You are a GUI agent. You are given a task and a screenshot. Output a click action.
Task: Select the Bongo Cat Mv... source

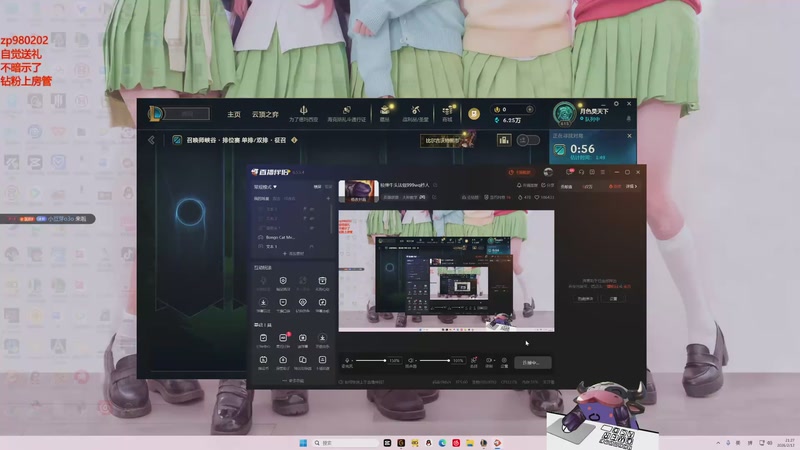[x=280, y=237]
